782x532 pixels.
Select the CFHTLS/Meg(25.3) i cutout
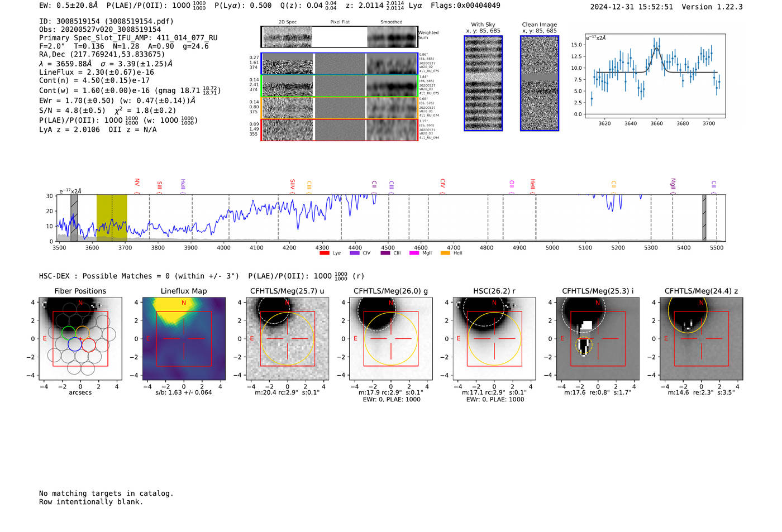pyautogui.click(x=598, y=338)
